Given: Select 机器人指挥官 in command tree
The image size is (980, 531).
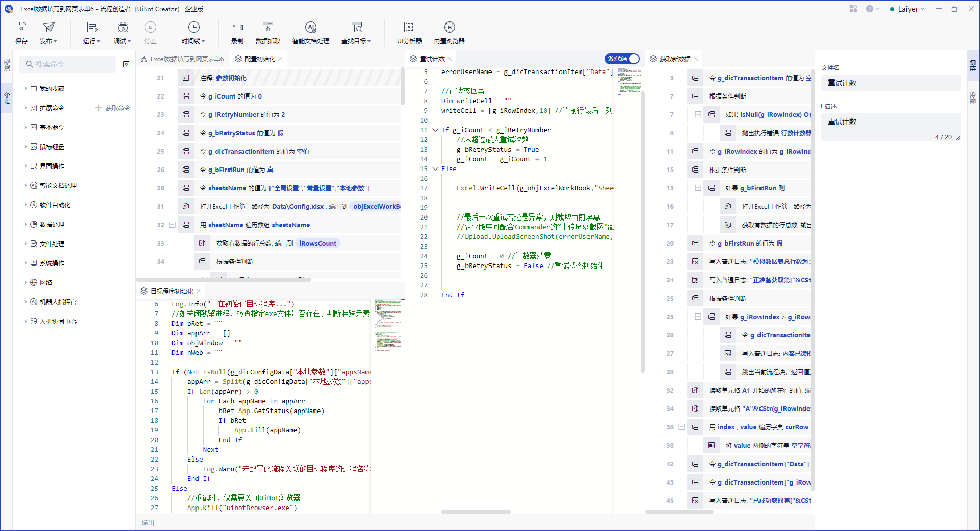Looking at the screenshot, I should pos(58,302).
